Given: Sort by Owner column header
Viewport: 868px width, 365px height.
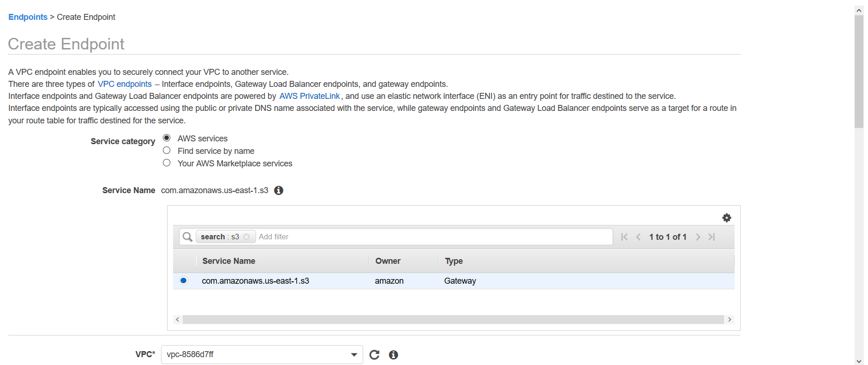Looking at the screenshot, I should tap(388, 261).
